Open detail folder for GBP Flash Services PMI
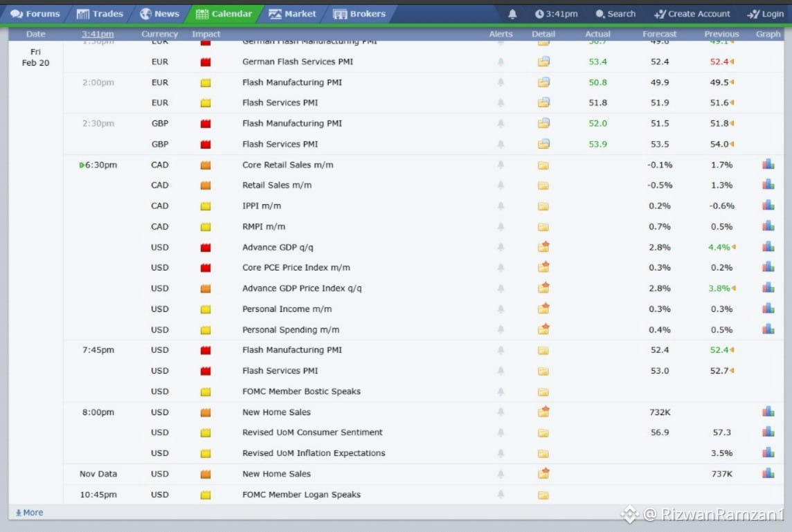792x532 pixels. [543, 144]
